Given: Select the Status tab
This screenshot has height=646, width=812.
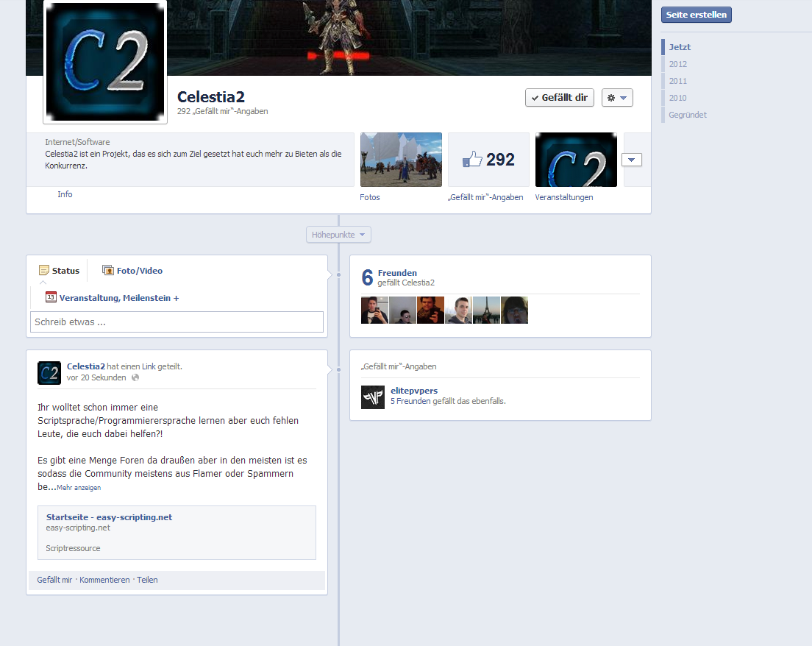Looking at the screenshot, I should coord(59,271).
